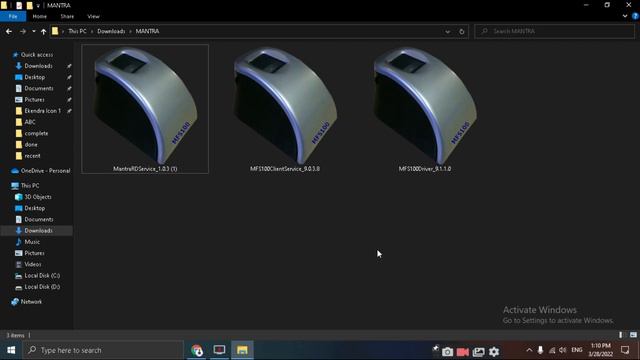Open the notification center icon
The height and width of the screenshot is (360, 640).
pos(625,350)
